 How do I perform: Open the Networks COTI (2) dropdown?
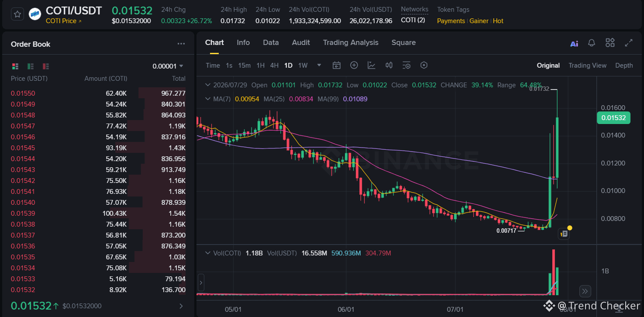pos(413,20)
